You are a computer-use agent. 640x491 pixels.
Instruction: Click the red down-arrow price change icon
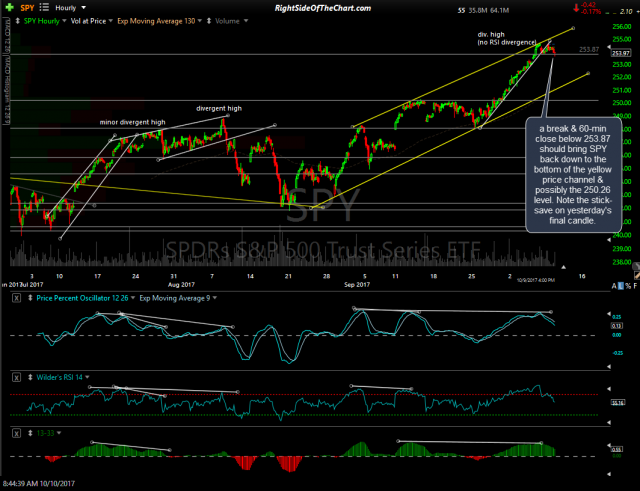click(x=576, y=8)
